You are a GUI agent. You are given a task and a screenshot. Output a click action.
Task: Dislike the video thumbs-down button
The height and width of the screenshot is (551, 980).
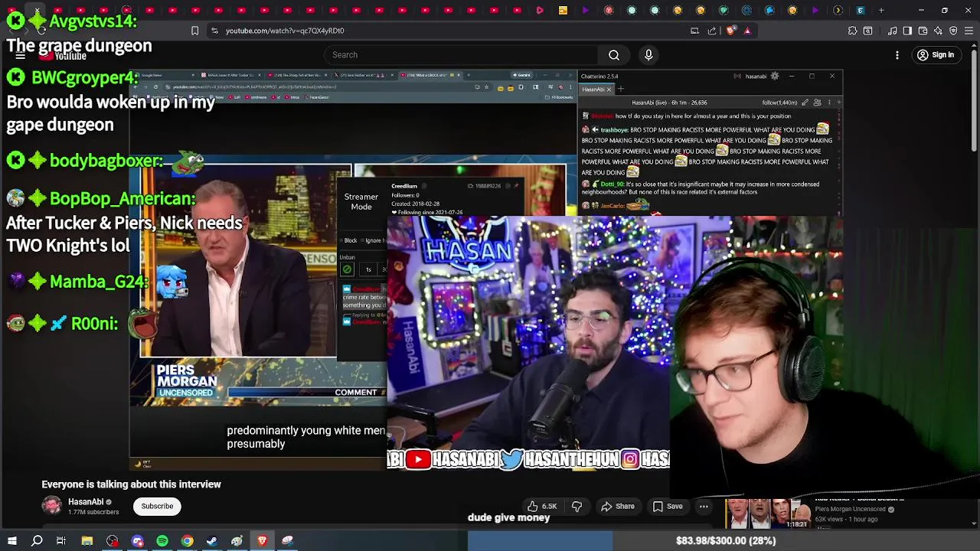[577, 506]
